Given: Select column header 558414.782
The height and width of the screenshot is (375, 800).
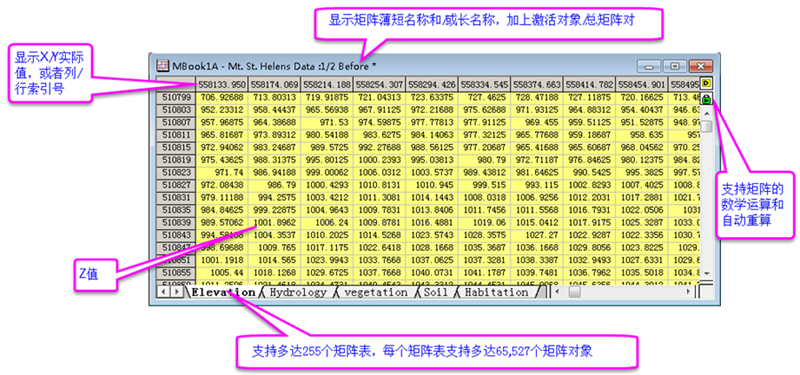Looking at the screenshot, I should 590,84.
